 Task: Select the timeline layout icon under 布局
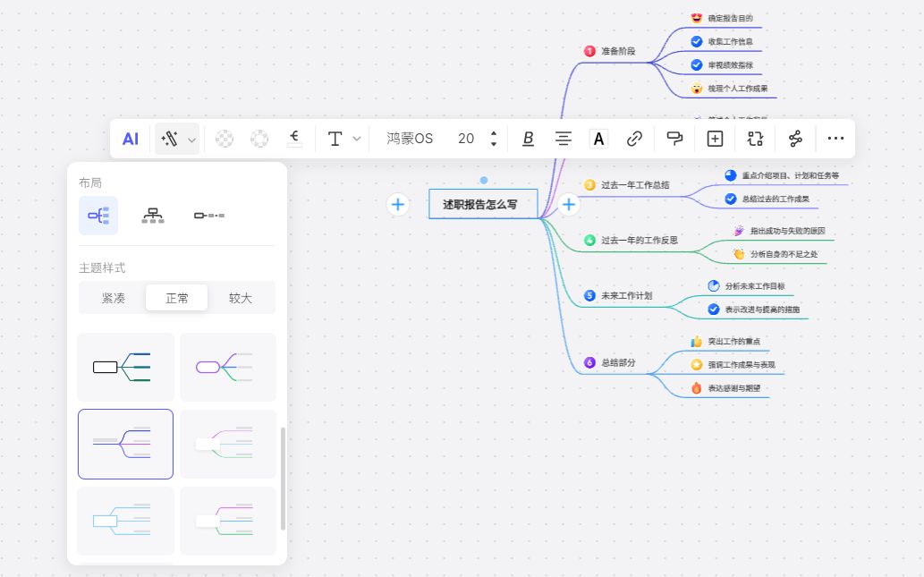pyautogui.click(x=208, y=215)
